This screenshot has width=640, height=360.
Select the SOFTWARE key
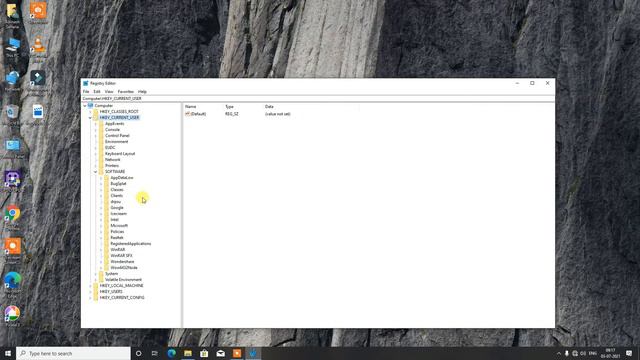tap(115, 171)
